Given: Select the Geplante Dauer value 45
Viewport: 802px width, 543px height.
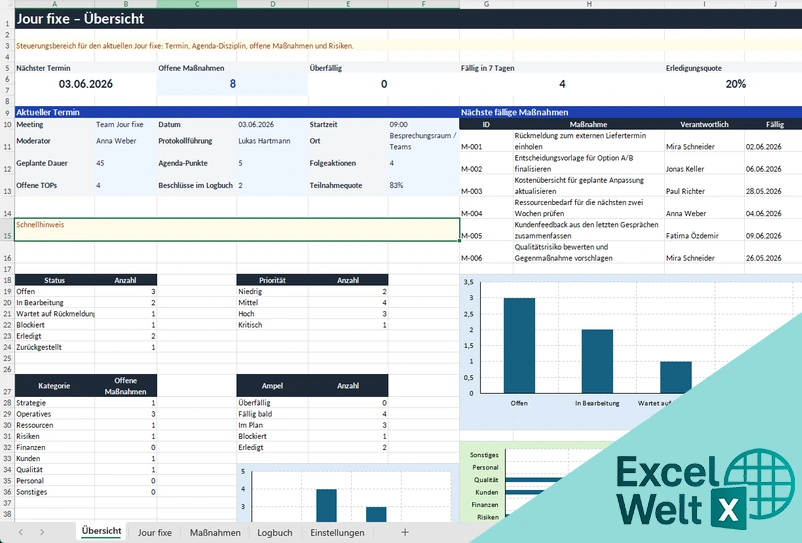Looking at the screenshot, I should (x=125, y=163).
